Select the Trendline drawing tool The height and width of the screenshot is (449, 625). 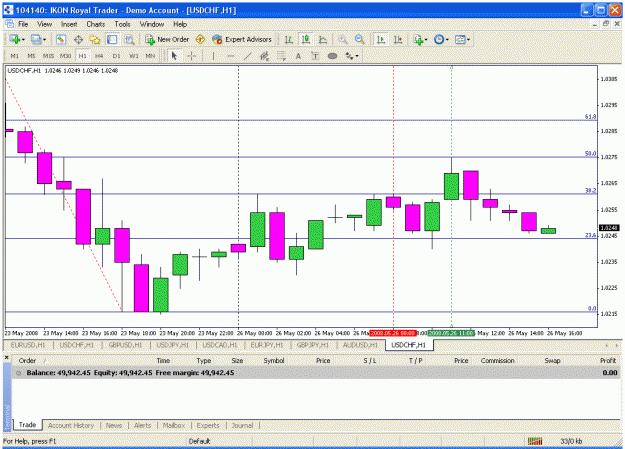pyautogui.click(x=248, y=56)
